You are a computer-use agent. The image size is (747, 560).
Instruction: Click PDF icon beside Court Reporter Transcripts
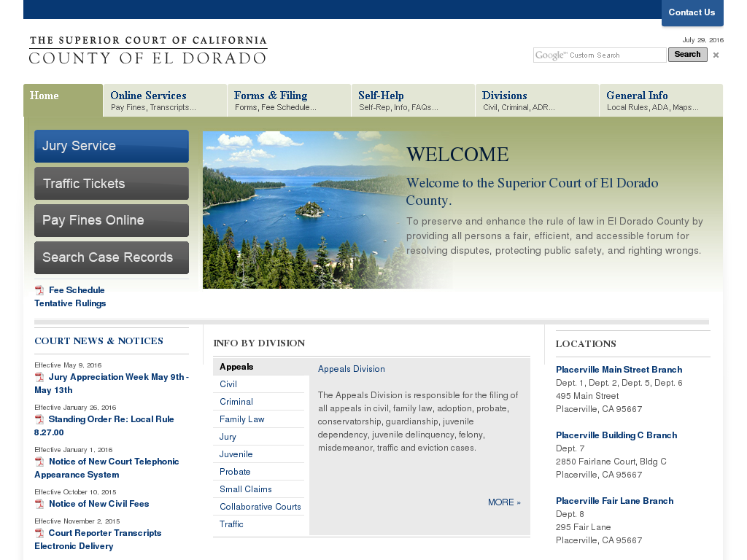[x=39, y=533]
